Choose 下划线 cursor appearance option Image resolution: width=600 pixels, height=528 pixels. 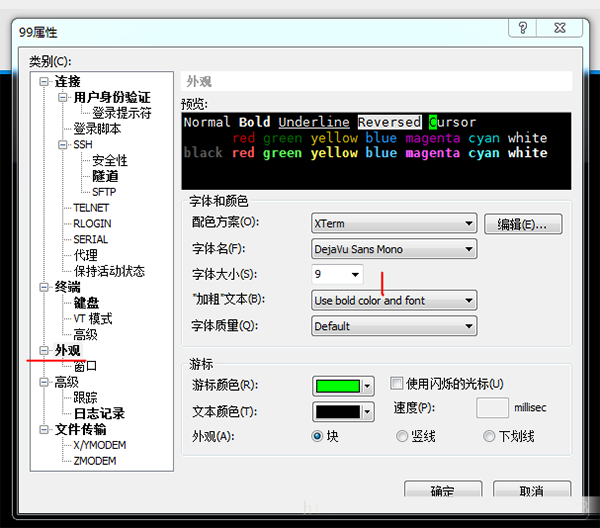pos(489,436)
